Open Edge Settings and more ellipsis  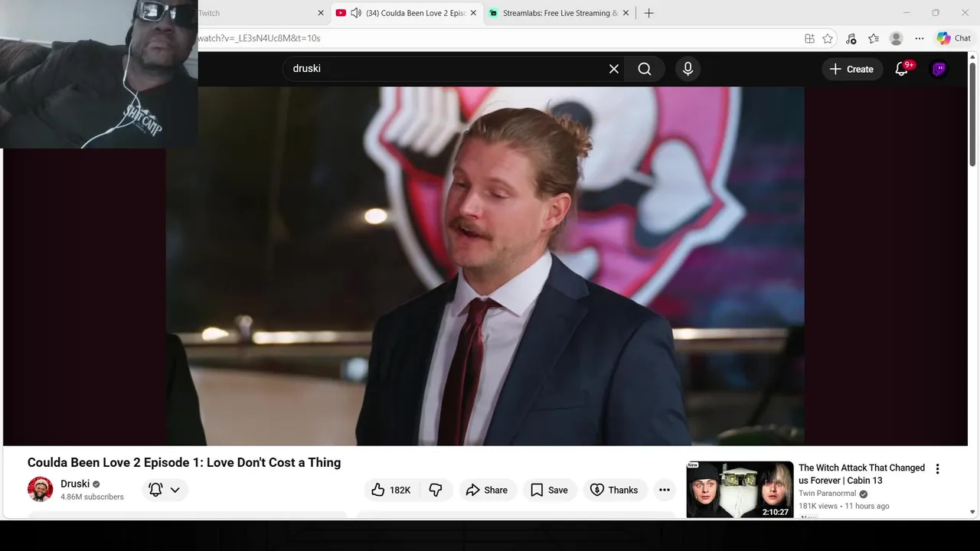(920, 38)
